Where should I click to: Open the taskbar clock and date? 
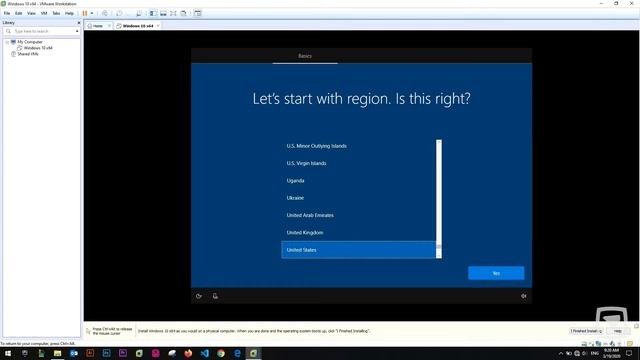pyautogui.click(x=611, y=353)
